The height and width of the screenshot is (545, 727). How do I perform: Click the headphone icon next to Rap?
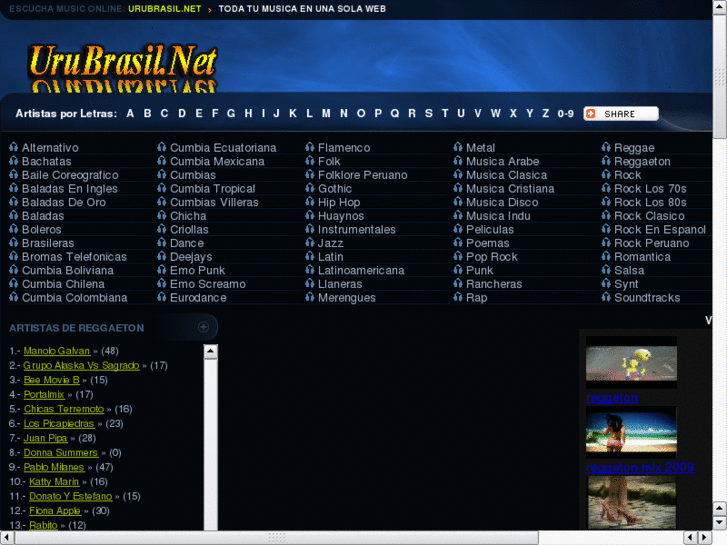[458, 297]
